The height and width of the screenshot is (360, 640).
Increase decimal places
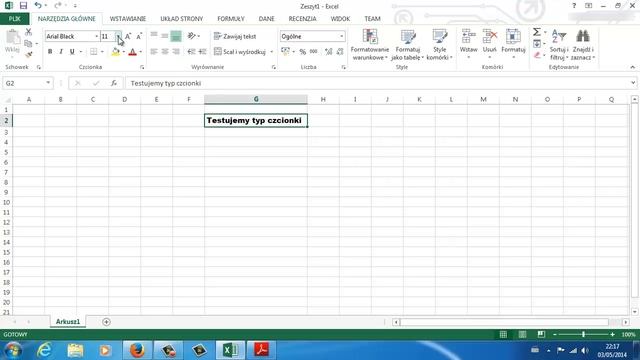pyautogui.click(x=329, y=52)
